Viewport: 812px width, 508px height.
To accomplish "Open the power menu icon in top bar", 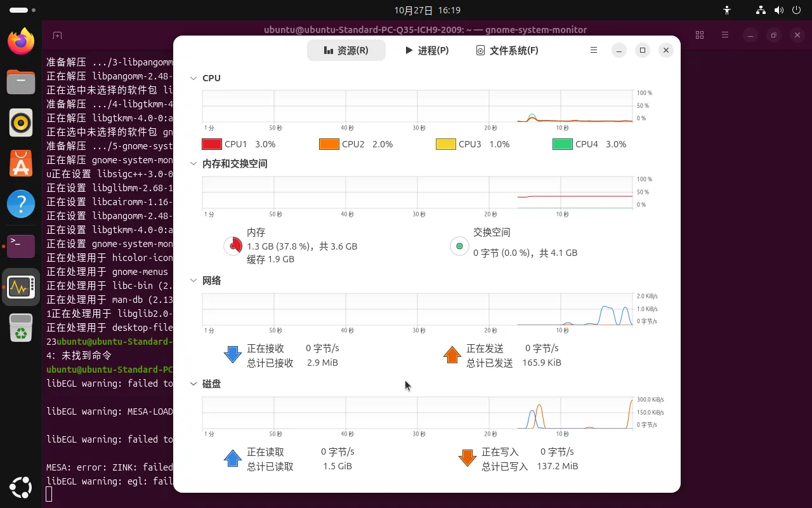I will 797,10.
